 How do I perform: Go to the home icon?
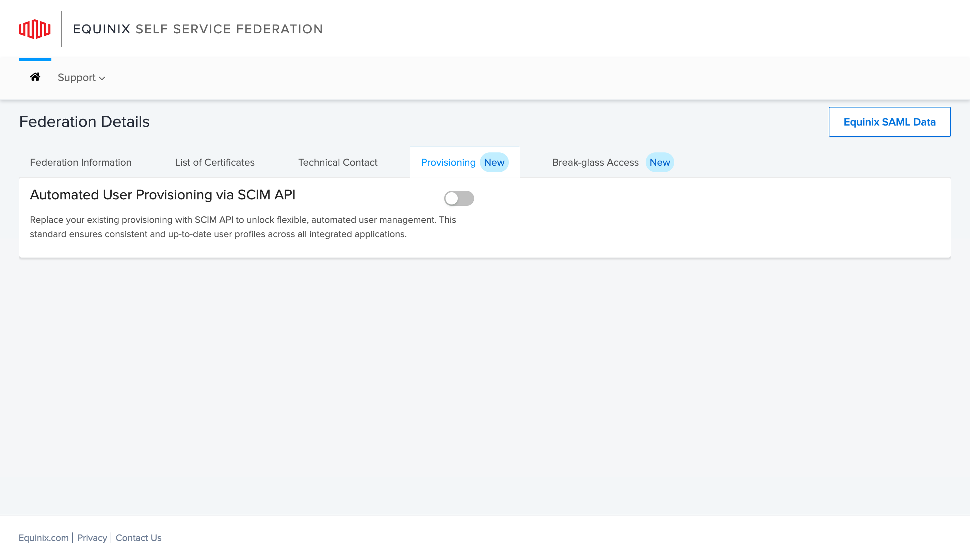coord(35,77)
